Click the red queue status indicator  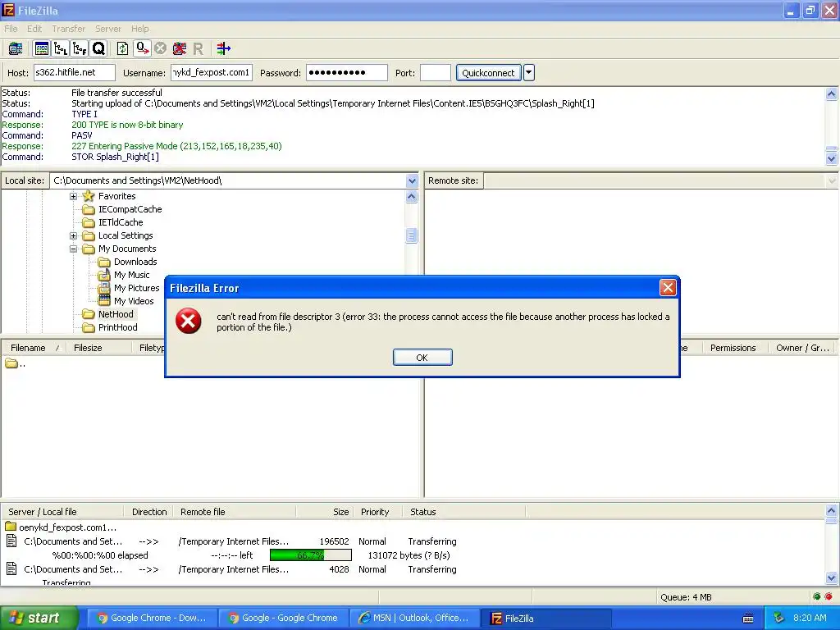(x=829, y=597)
